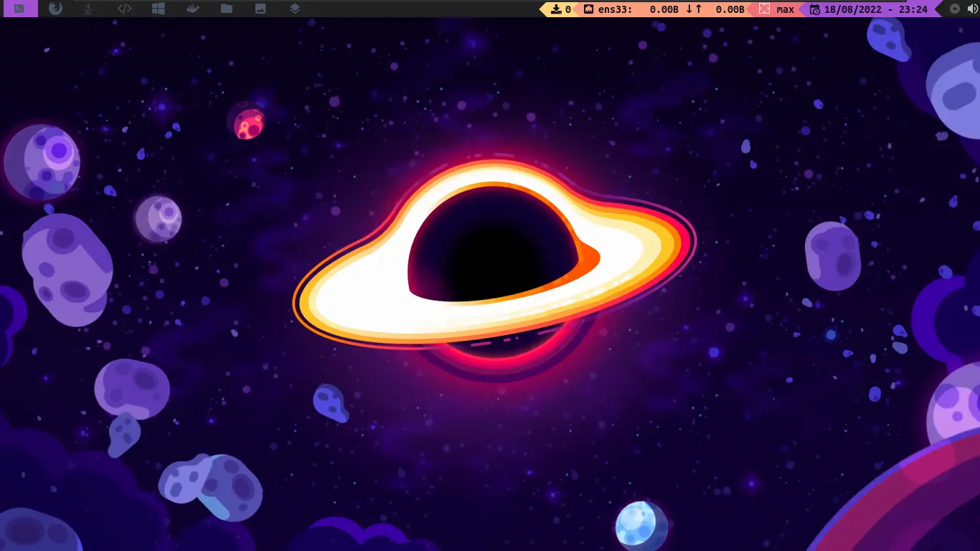Open the volume speaker tray icon
Image resolution: width=980 pixels, height=551 pixels.
point(972,9)
